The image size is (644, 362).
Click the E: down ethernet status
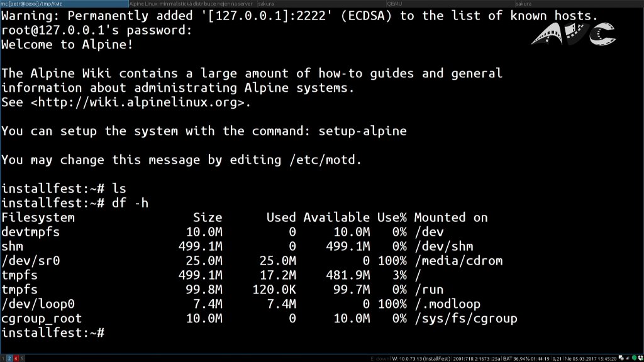pyautogui.click(x=380, y=358)
